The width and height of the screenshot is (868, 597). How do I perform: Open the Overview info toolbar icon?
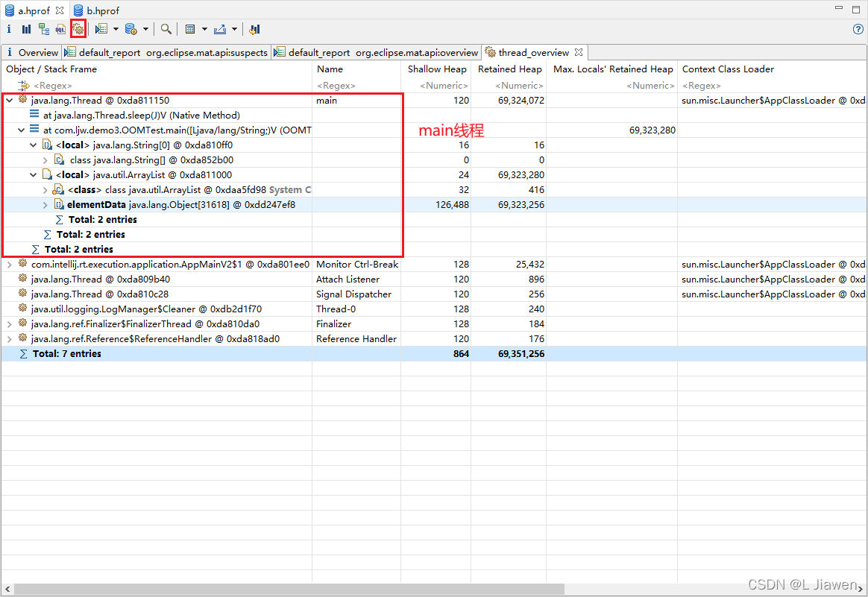[x=9, y=29]
